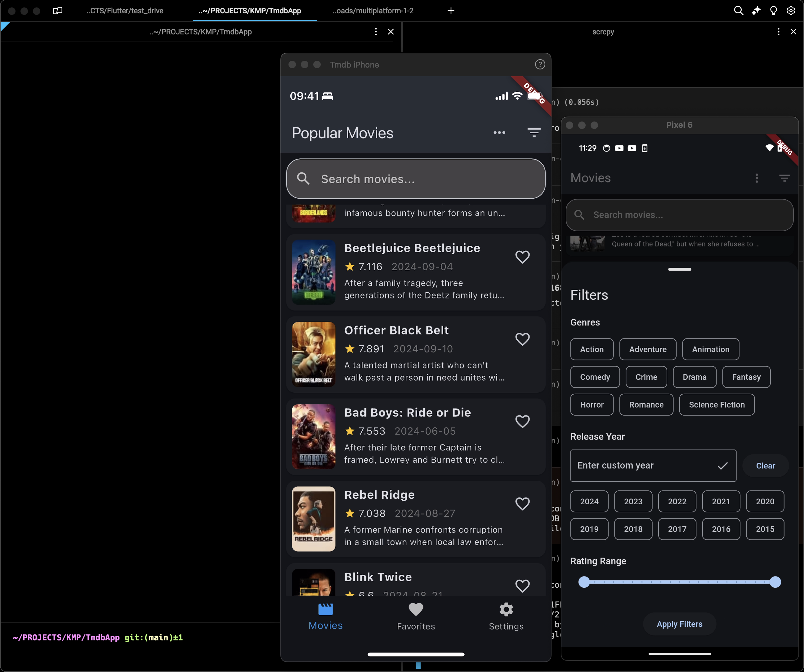Add a new terminal tab with plus
The width and height of the screenshot is (804, 672).
coord(451,11)
